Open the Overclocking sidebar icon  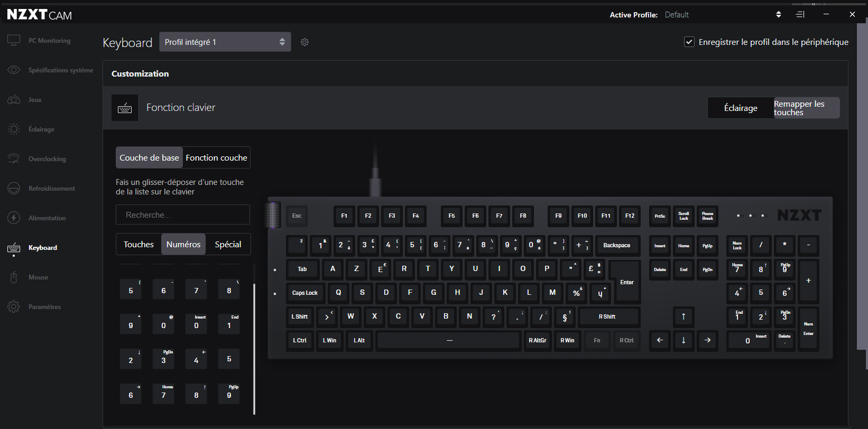coord(14,159)
